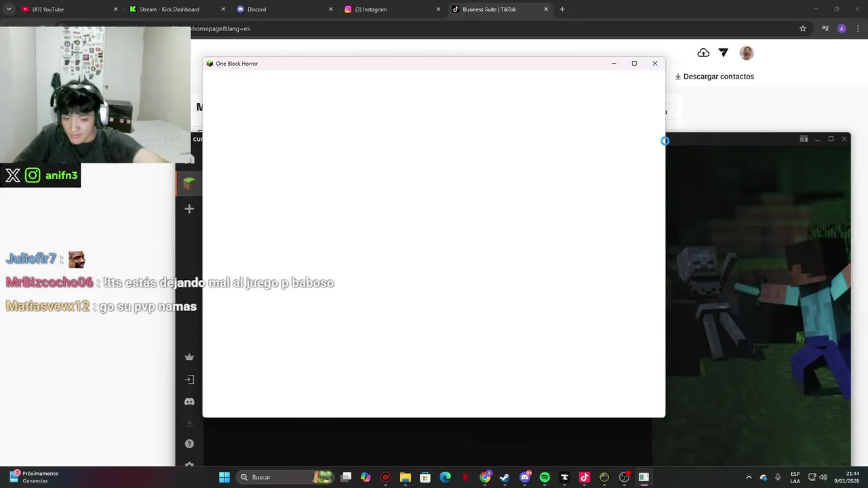Open Microsoft Store from taskbar
Screen dimensions: 868x488
425,477
